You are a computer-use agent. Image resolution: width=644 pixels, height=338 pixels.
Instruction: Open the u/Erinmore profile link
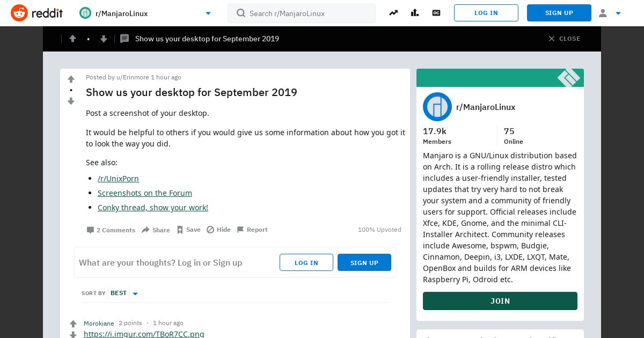[x=133, y=77]
